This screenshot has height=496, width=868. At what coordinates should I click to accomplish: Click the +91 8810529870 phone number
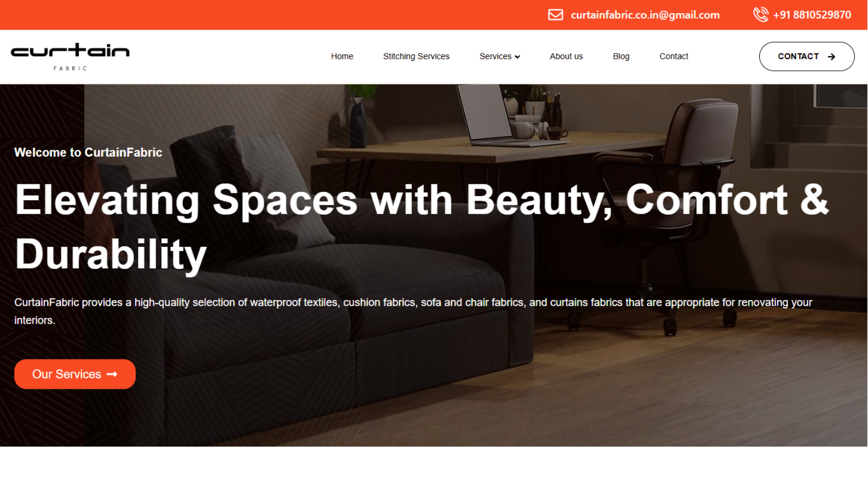tap(812, 15)
